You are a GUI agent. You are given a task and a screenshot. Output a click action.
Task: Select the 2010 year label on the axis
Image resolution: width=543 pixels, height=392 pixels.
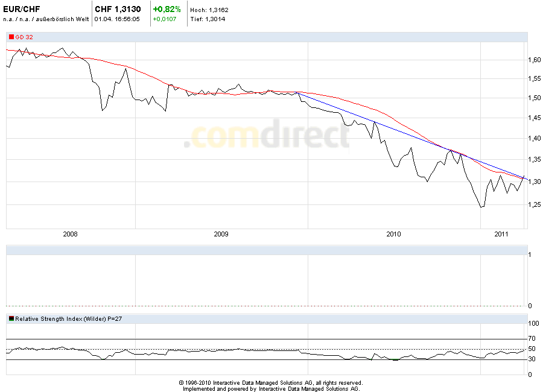(x=393, y=232)
